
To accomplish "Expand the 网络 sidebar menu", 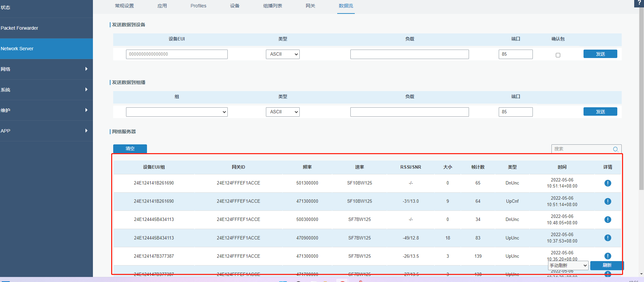I will [x=46, y=69].
